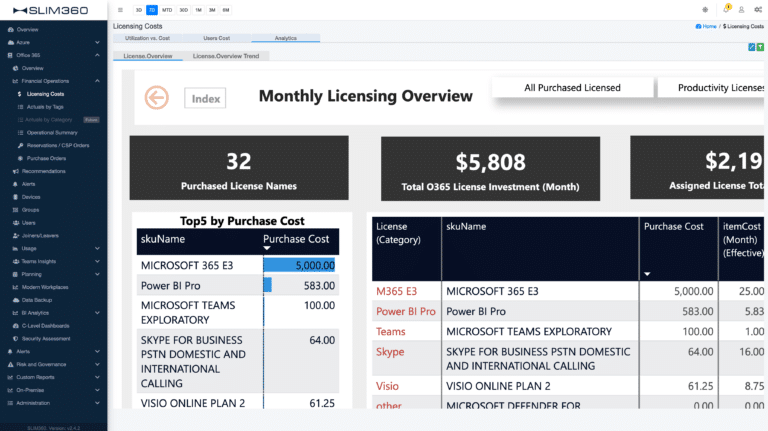Click the SLIM360 logo
Viewport: 768px width, 431px height.
pyautogui.click(x=51, y=10)
